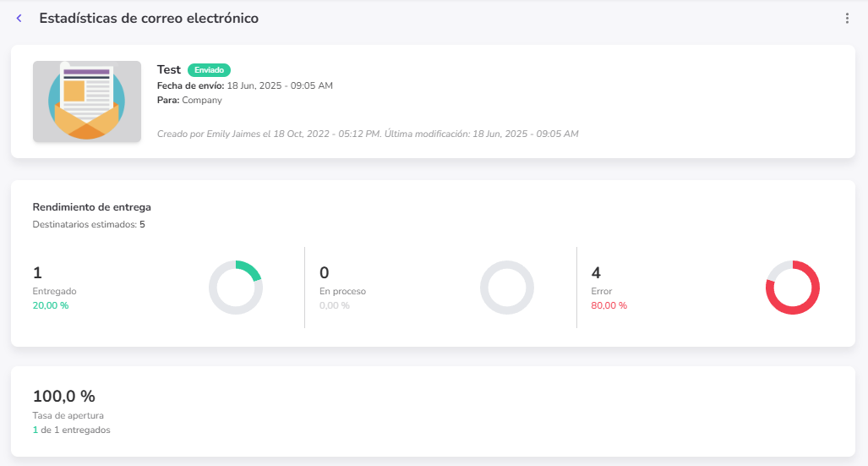Click the '1 de 1 entregados' link
This screenshot has width=868, height=466.
coord(71,430)
